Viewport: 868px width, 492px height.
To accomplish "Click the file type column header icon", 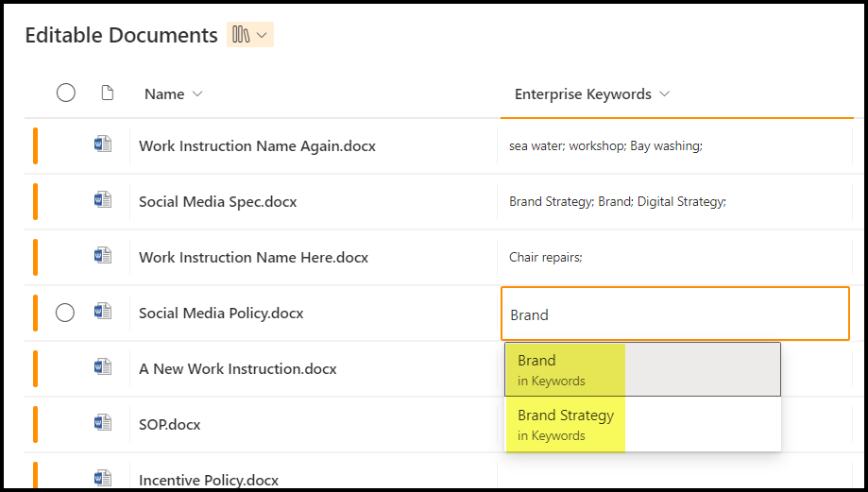I will coord(107,93).
